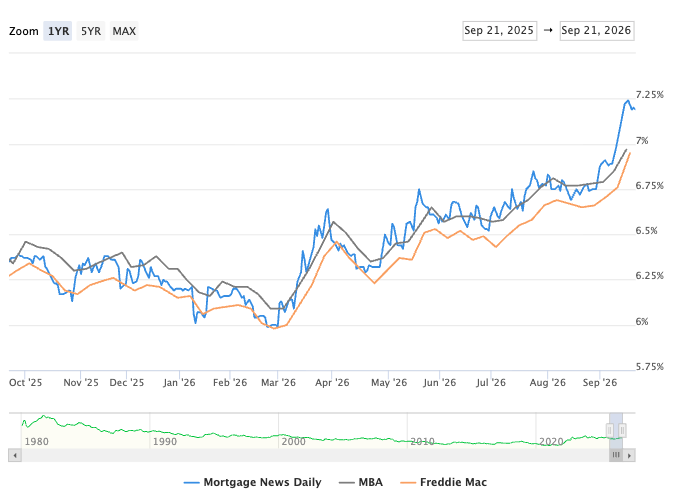Click the 7.25% y-axis label

coord(650,95)
